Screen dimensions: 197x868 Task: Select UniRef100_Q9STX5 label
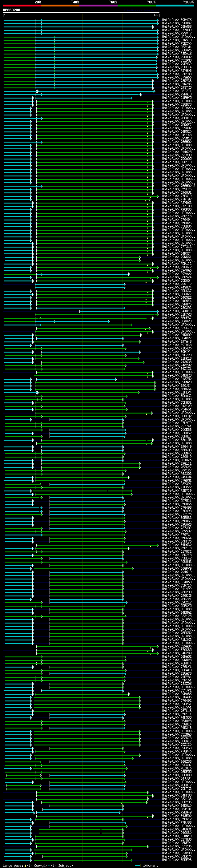176,88
